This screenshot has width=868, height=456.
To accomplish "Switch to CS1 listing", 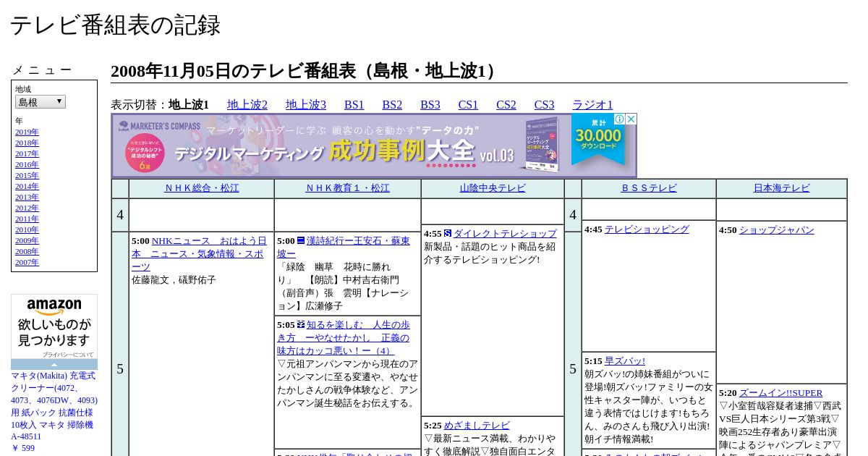I will (468, 104).
